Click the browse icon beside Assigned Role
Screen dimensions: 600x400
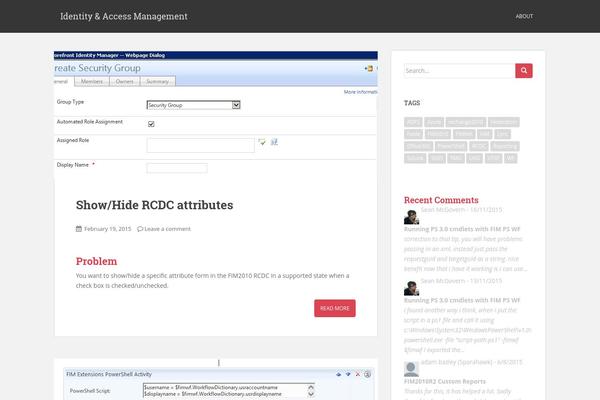[x=274, y=142]
